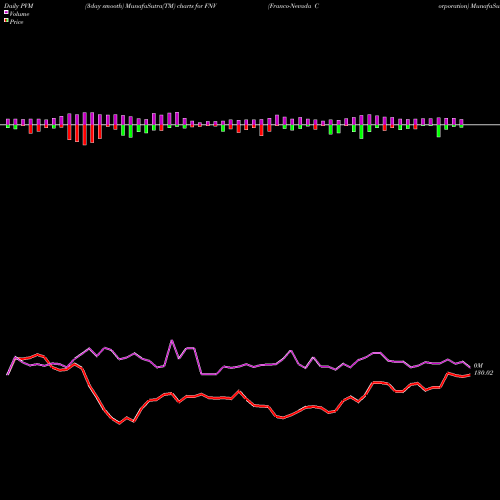Click the magenta Volume legend swatch
The image size is (500, 500).
pyautogui.click(x=6, y=12)
